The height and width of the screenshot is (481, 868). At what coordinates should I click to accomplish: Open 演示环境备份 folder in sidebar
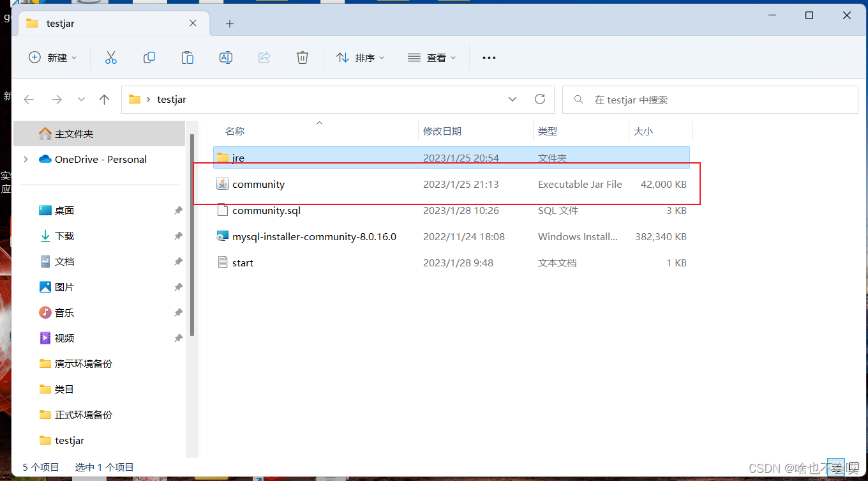pos(76,363)
